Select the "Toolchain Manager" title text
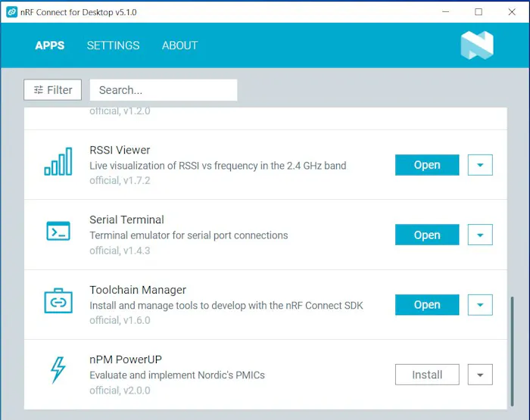This screenshot has height=420, width=530. [138, 290]
